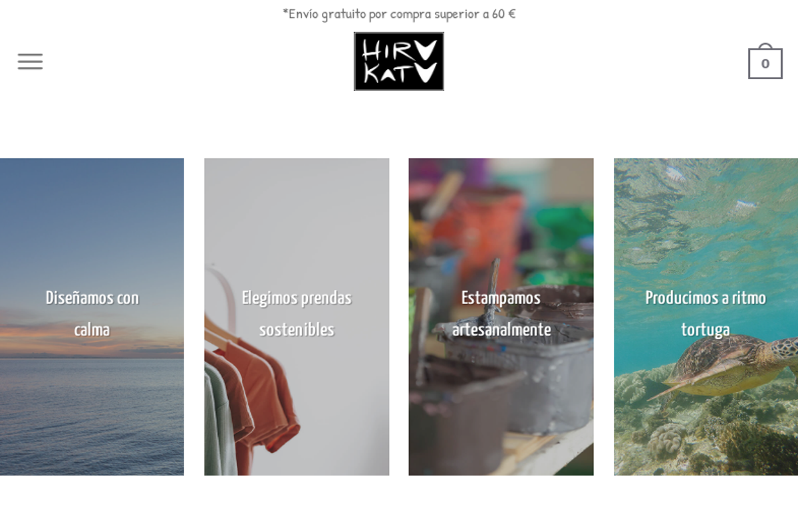Click the word artesanalmente
Screen dimensions: 798x532
pos(501,330)
